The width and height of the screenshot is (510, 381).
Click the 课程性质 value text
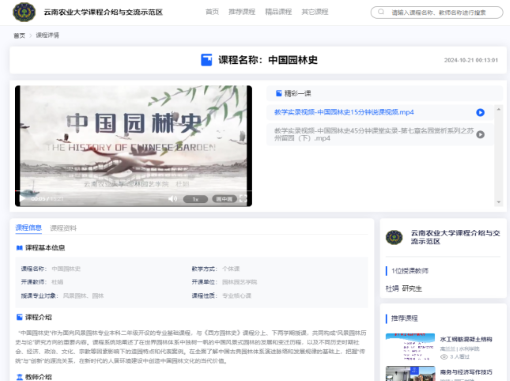click(237, 296)
